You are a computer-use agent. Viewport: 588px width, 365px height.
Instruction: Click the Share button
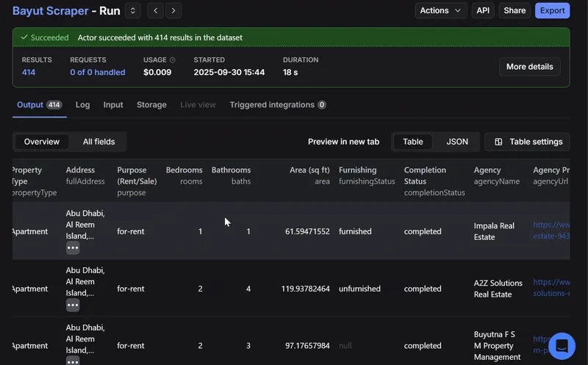pos(514,10)
